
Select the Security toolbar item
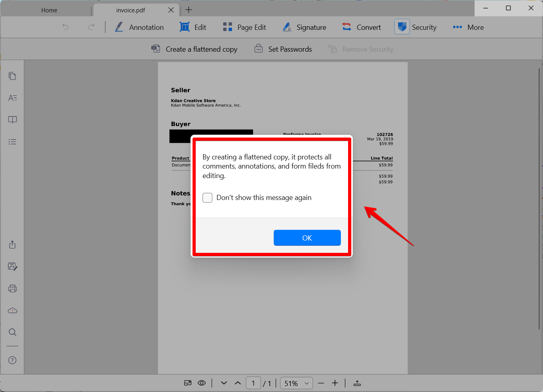pos(416,27)
